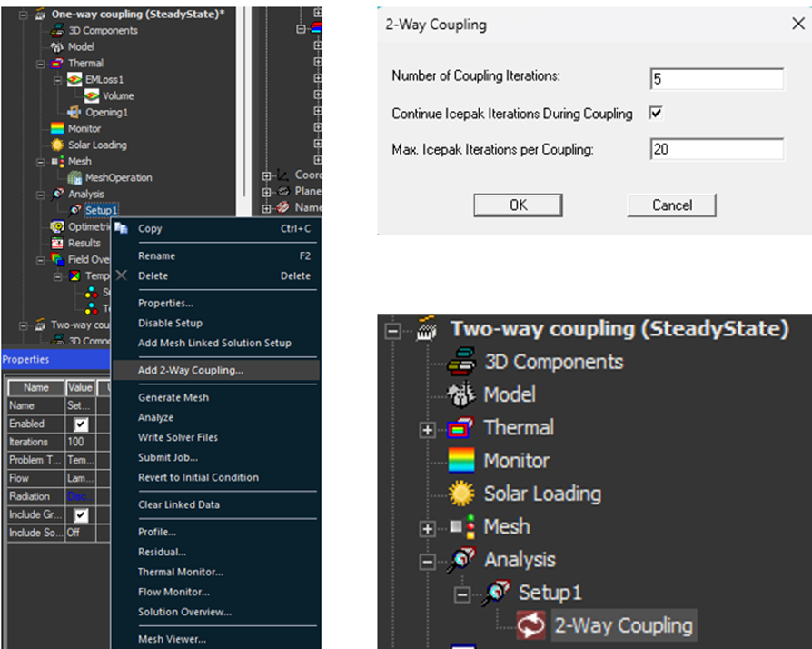Select Generate Mesh in the context menu

coord(173,397)
